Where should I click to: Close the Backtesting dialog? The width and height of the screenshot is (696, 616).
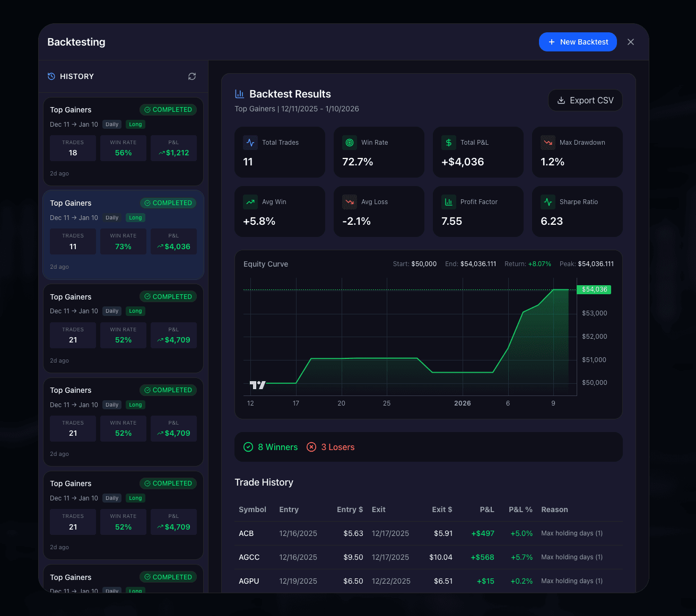click(x=631, y=41)
